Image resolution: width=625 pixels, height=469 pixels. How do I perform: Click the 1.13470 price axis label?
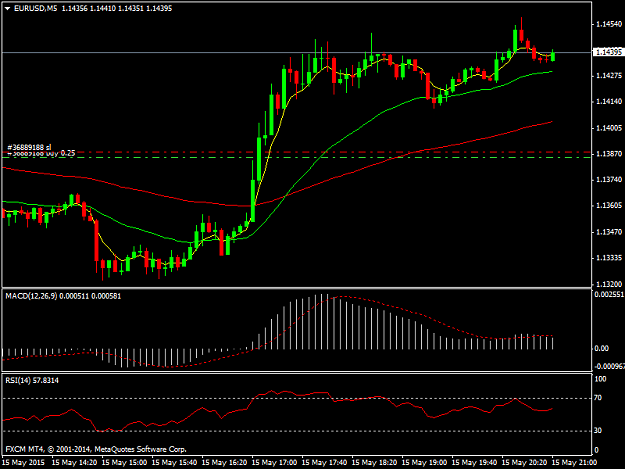(609, 232)
